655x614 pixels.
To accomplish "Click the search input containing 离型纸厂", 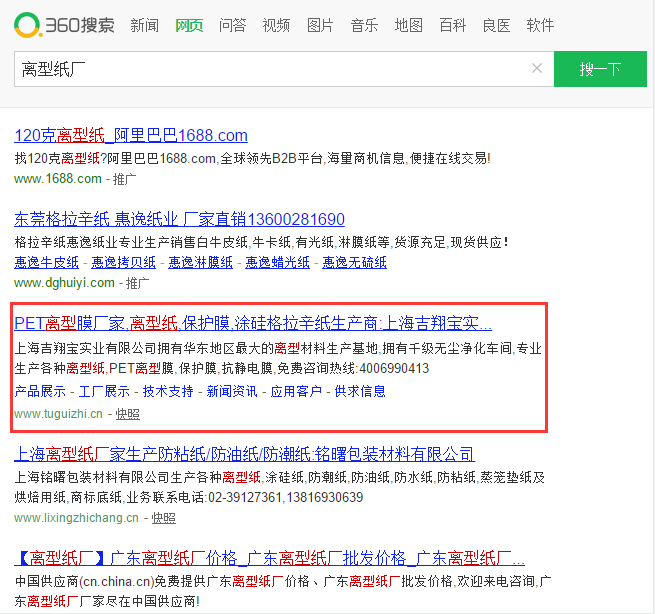I will 284,69.
